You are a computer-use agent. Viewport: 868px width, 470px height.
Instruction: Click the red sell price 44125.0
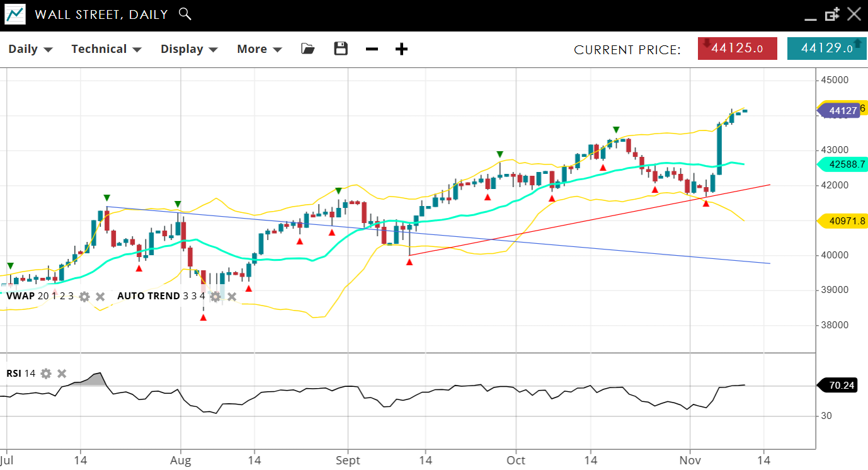point(737,49)
